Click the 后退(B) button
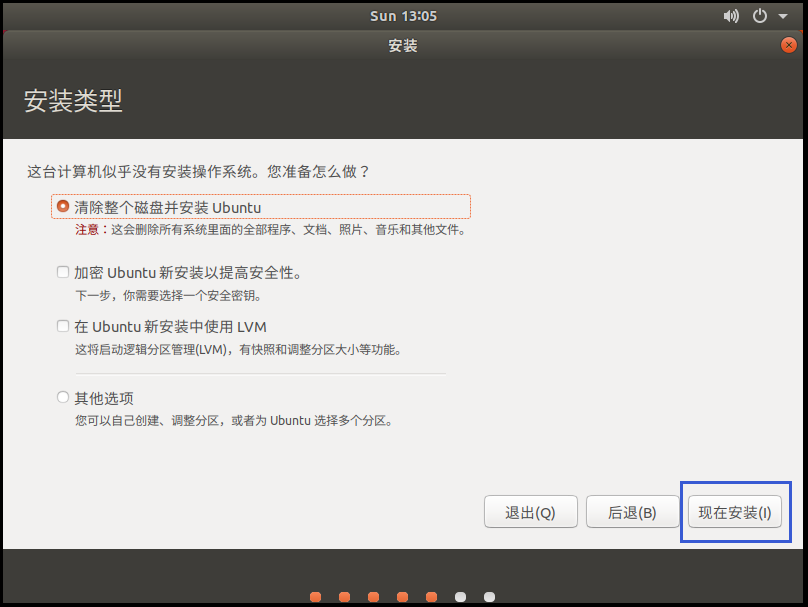The height and width of the screenshot is (607, 808). (x=632, y=511)
